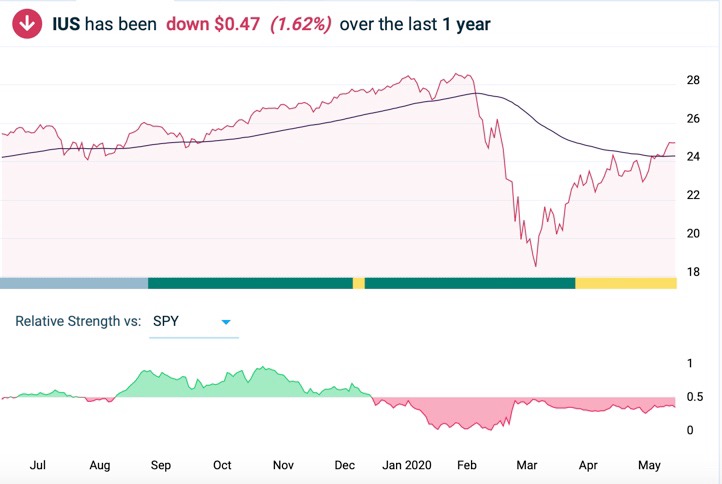Click the small yellow trend band segment

pos(359,283)
